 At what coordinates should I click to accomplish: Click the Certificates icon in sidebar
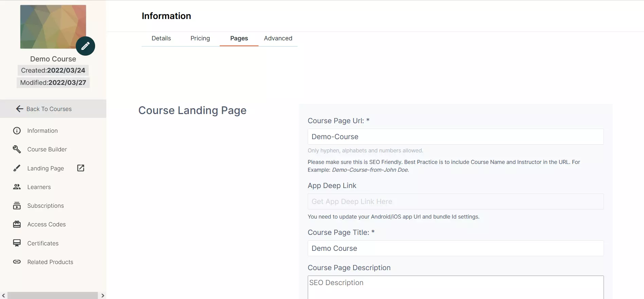coord(17,243)
